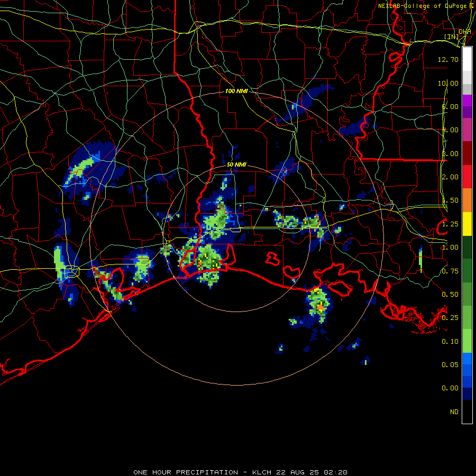This screenshot has width=476, height=476.
Task: Click the 12.70 scale value
Action: pyautogui.click(x=448, y=59)
